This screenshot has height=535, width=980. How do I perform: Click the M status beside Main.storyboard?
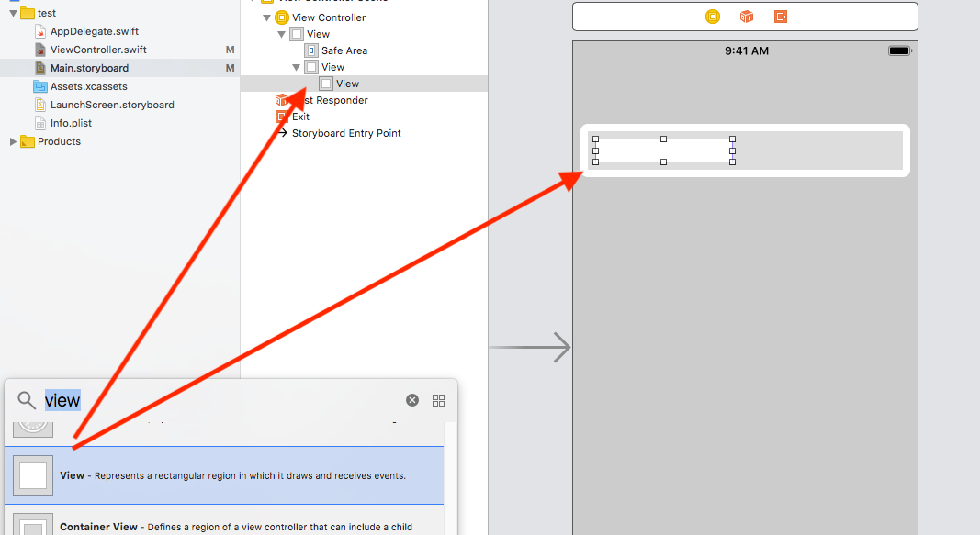coord(230,68)
